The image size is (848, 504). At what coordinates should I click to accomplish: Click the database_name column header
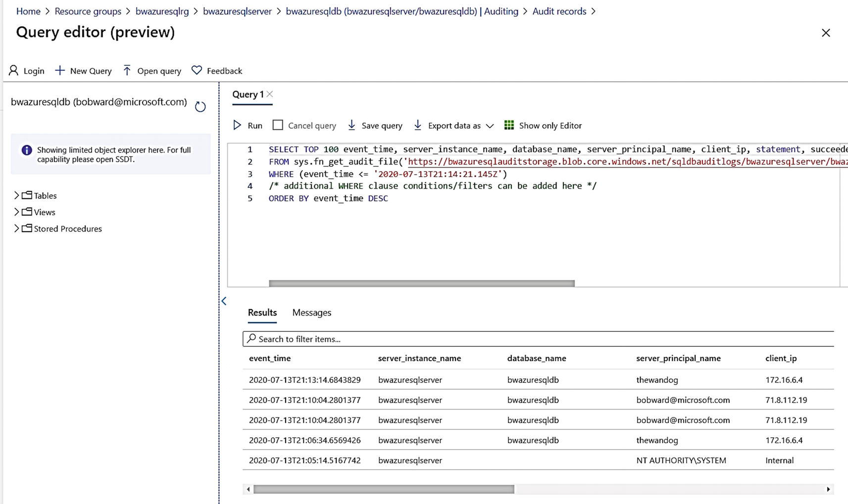click(537, 358)
